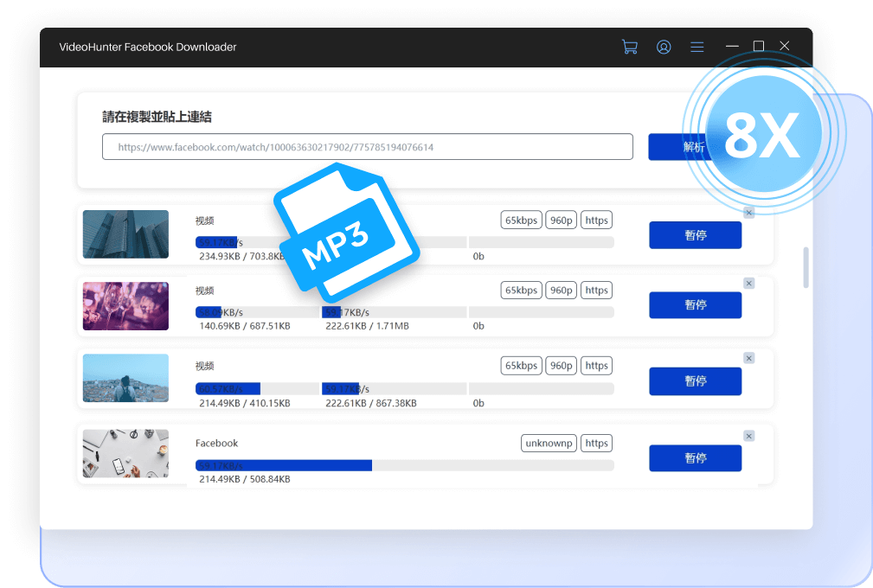Pause the skyscraper video download
The height and width of the screenshot is (588, 873).
[696, 235]
